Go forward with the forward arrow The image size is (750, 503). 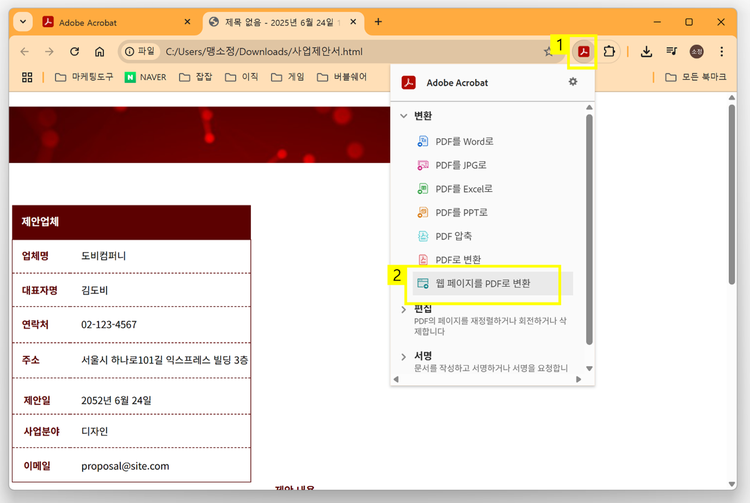(49, 52)
